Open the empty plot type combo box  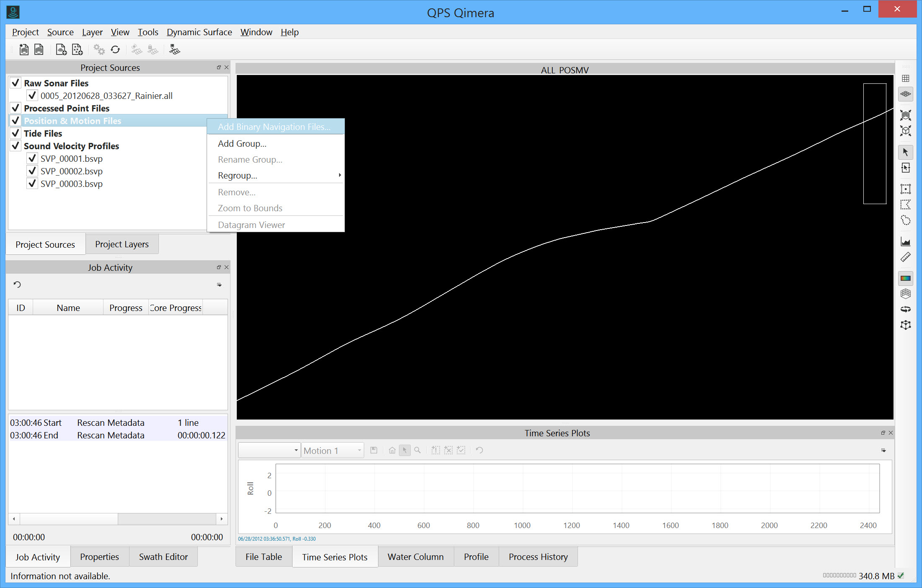pyautogui.click(x=269, y=451)
